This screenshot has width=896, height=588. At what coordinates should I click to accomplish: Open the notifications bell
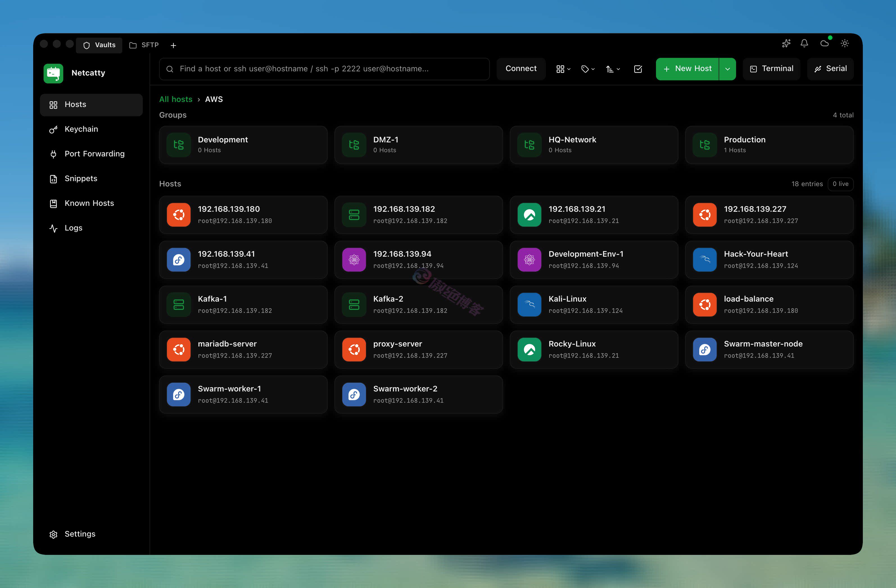point(804,43)
